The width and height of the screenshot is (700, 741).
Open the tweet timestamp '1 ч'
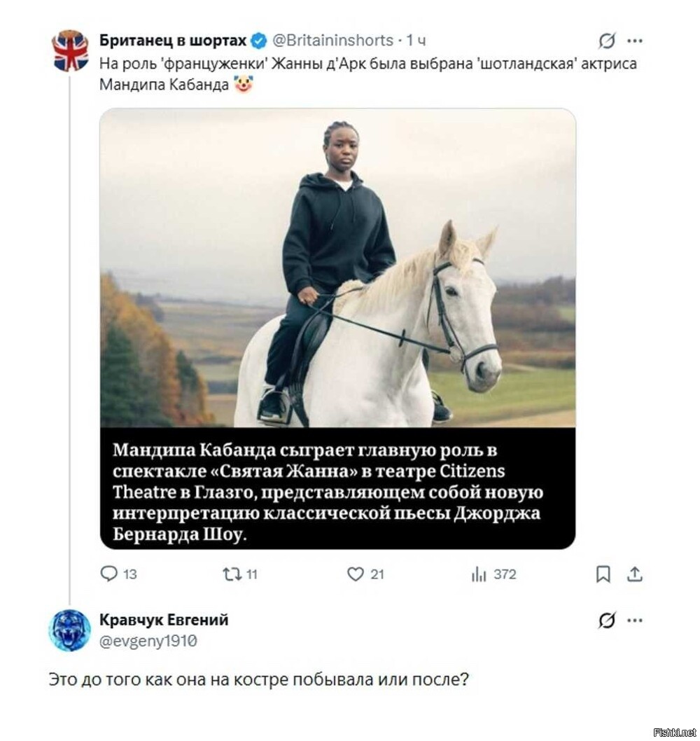point(416,41)
